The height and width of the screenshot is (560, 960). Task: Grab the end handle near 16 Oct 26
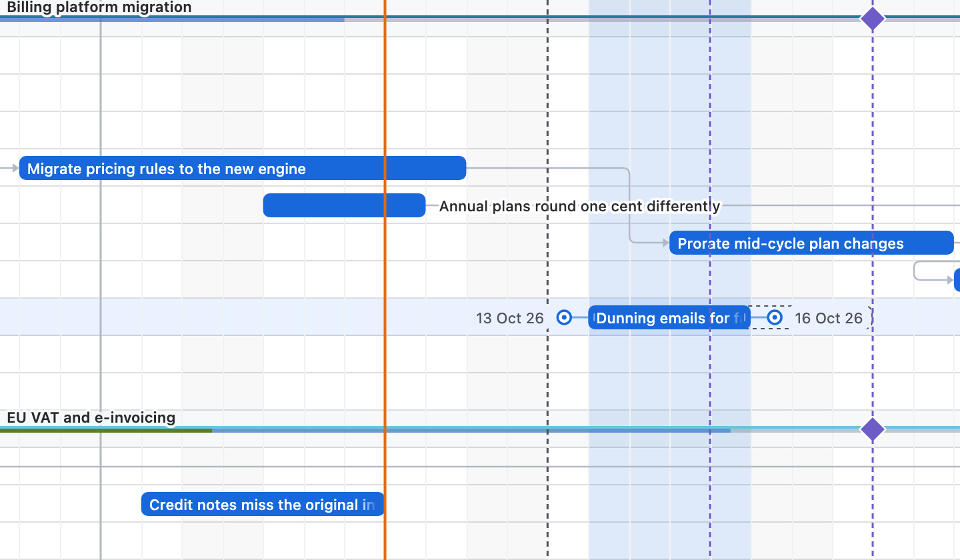point(775,317)
